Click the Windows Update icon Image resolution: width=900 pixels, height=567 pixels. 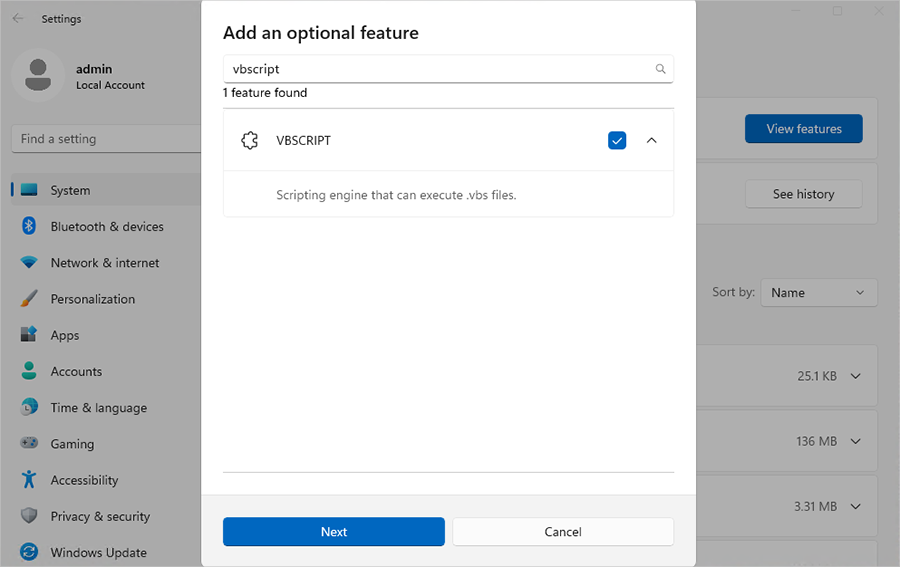(x=29, y=552)
